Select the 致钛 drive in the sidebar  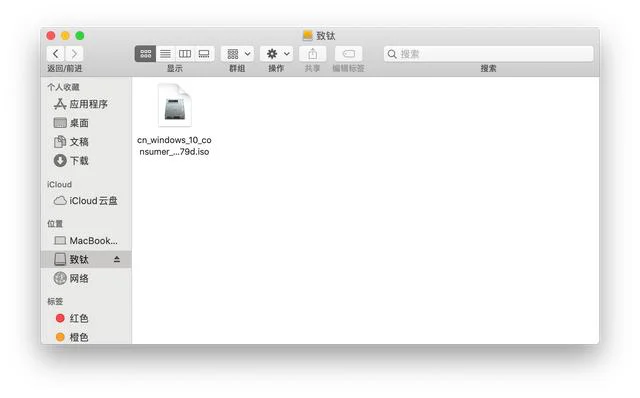pyautogui.click(x=86, y=259)
